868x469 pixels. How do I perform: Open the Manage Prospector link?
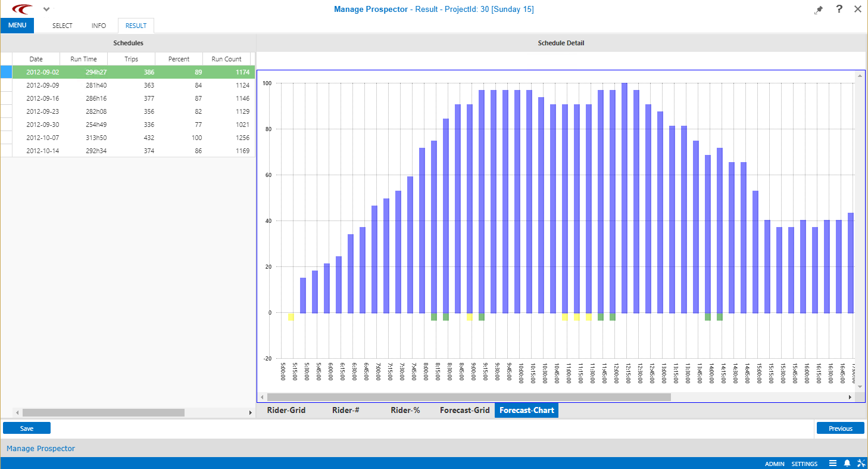coord(40,448)
